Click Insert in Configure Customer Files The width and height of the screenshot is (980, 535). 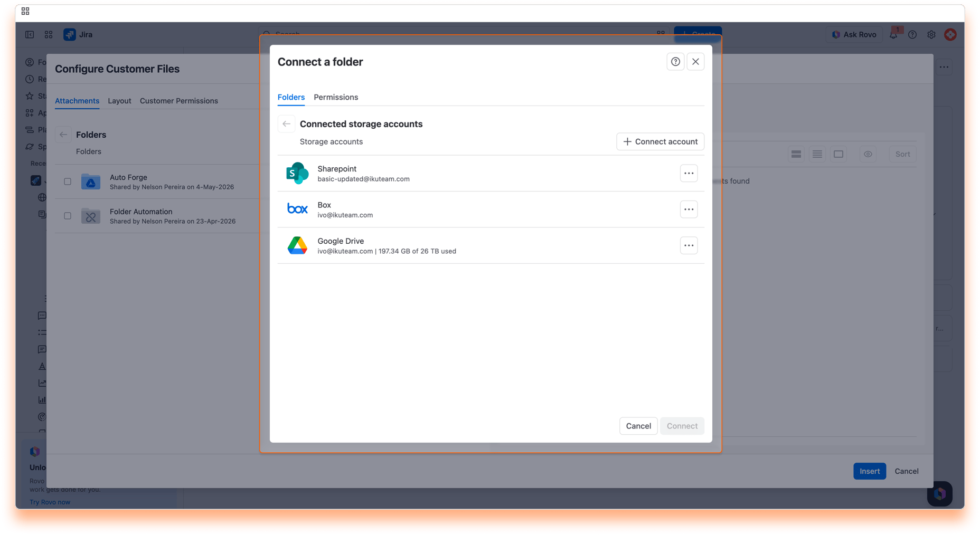tap(869, 471)
